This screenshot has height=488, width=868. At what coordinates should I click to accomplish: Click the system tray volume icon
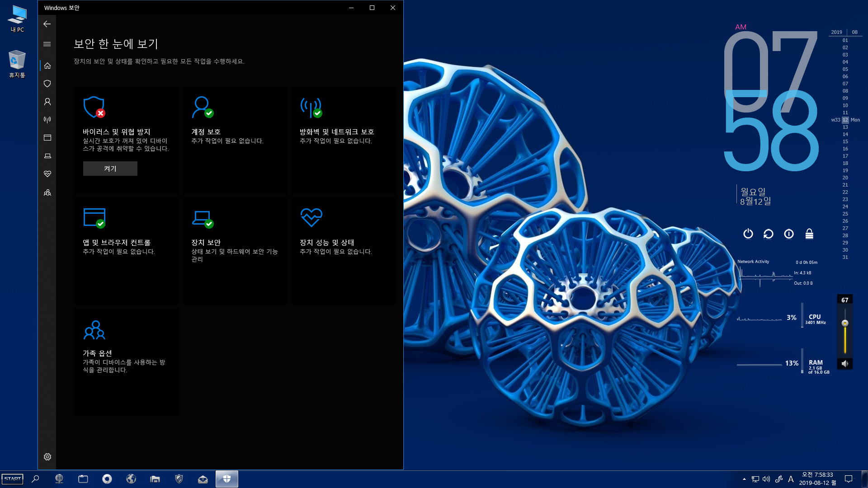[766, 479]
